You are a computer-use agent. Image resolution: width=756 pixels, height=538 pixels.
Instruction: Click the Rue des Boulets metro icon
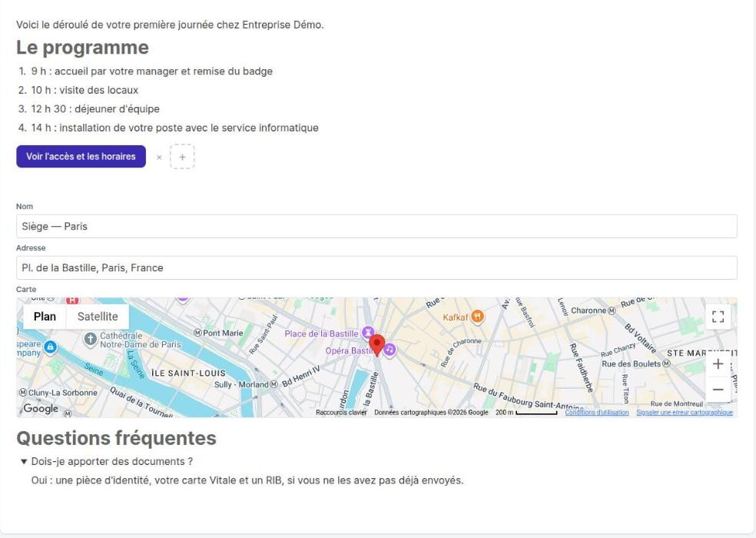(x=666, y=364)
